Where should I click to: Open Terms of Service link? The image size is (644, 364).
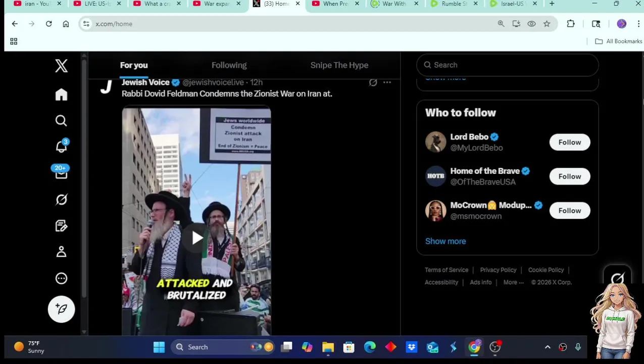447,270
